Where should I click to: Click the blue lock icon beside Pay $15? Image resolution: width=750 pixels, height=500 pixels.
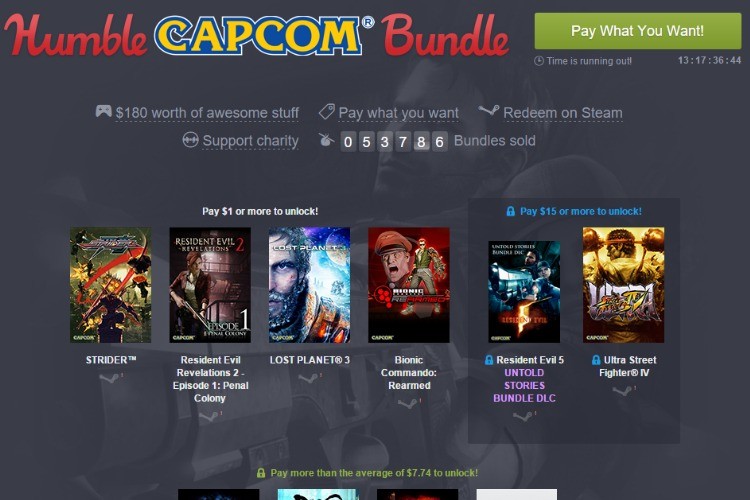(510, 211)
